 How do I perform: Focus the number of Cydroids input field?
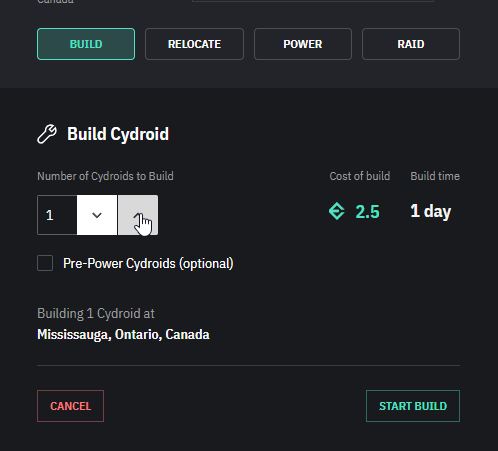tap(57, 215)
